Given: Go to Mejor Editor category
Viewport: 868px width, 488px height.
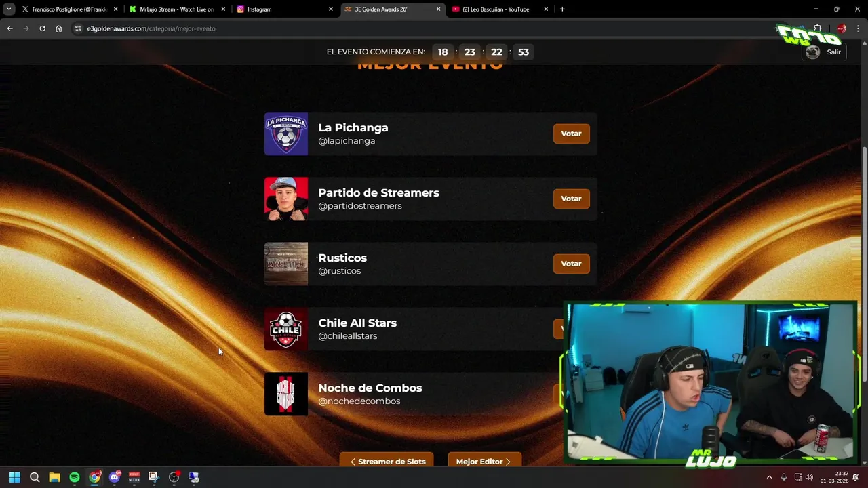Looking at the screenshot, I should (x=484, y=461).
